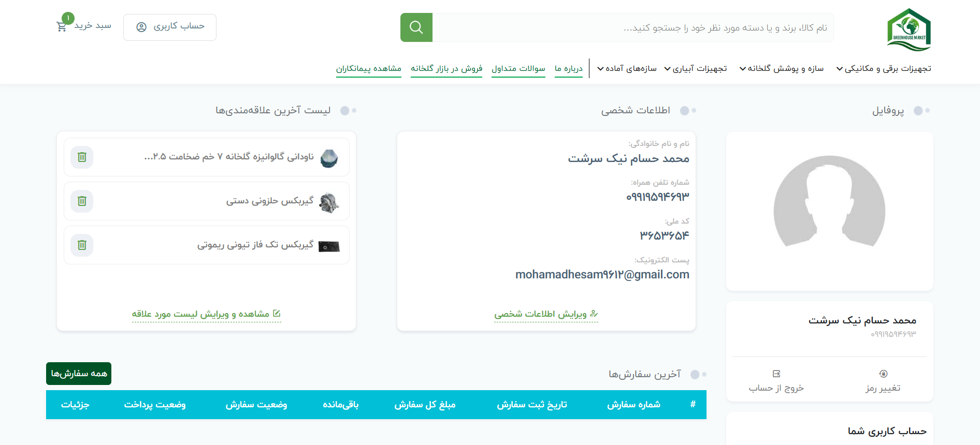Click the cart badge showing item count

tap(68, 18)
